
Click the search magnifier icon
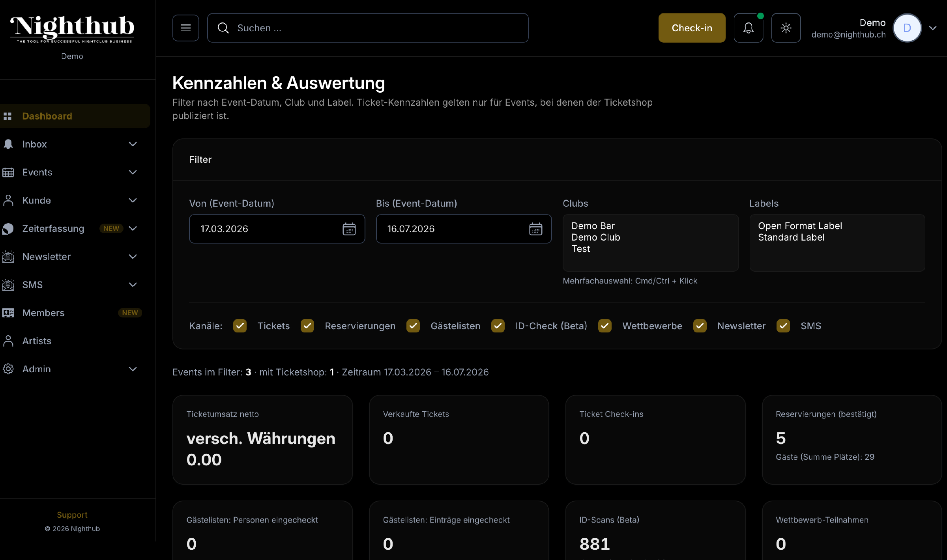(x=223, y=28)
